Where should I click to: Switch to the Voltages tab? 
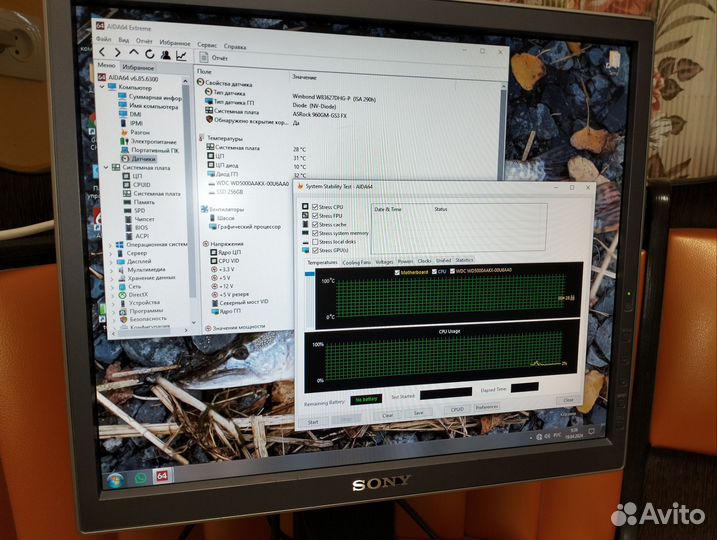point(384,262)
